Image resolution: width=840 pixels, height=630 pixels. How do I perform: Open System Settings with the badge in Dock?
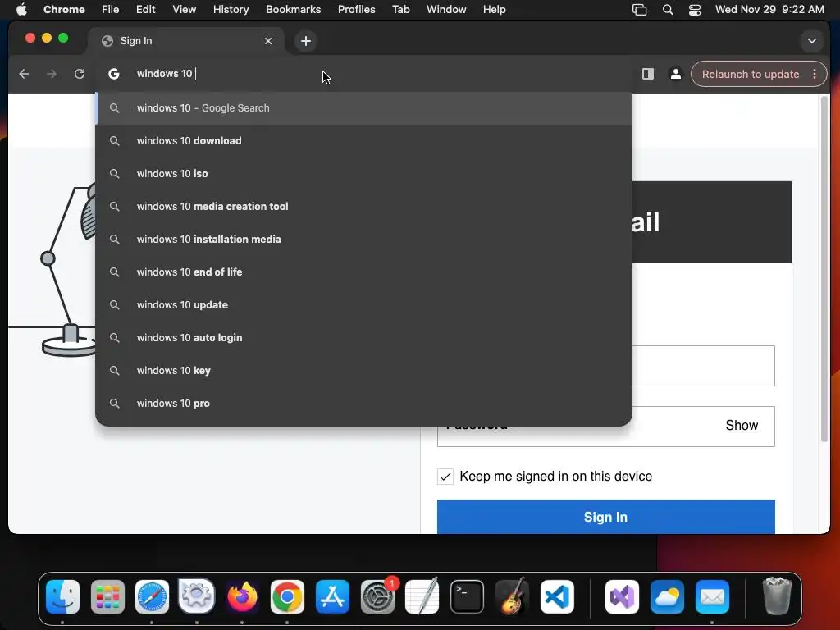[x=377, y=596]
